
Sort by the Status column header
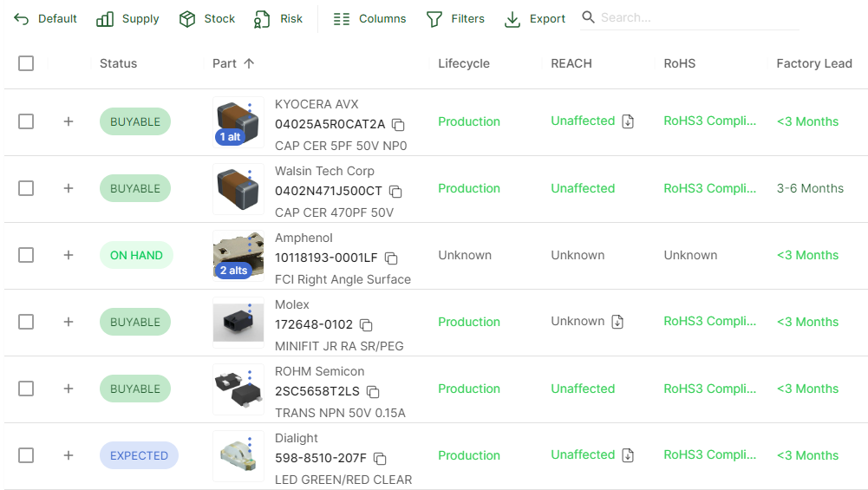(x=118, y=63)
